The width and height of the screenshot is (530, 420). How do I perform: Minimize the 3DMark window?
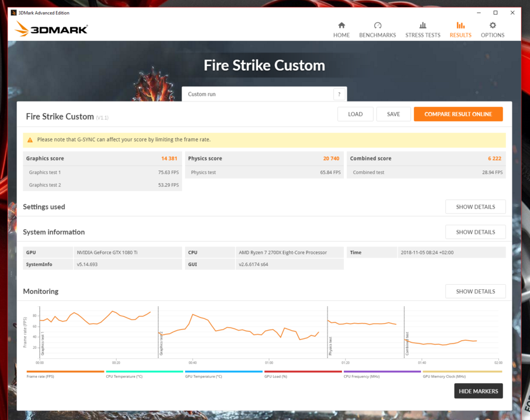coord(479,13)
